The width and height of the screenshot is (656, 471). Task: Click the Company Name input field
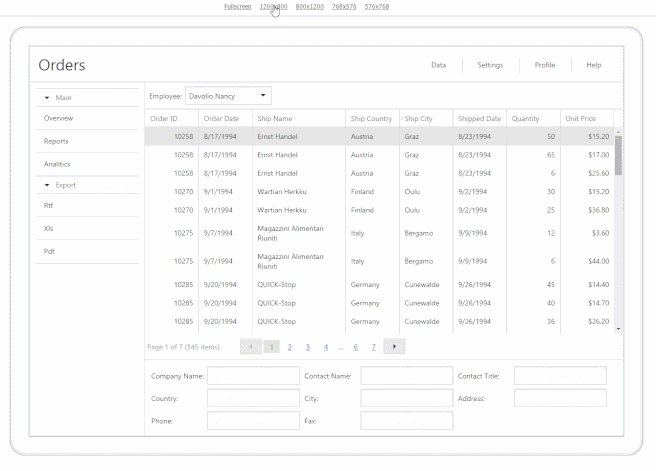coord(253,376)
